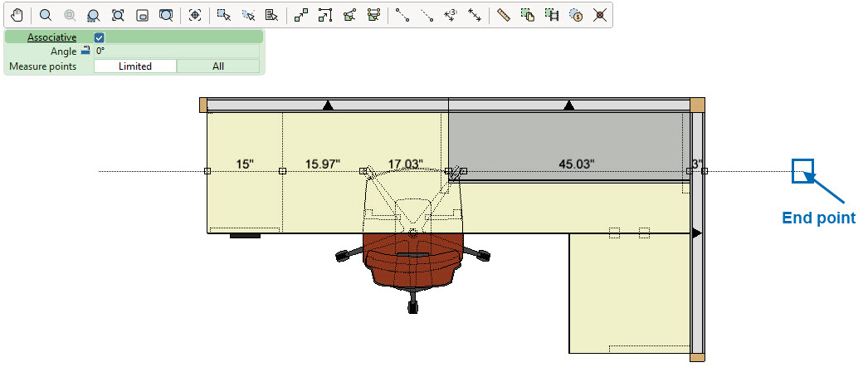Viewport: 868px width, 387px height.
Task: Click the two-squares diagonal move icon
Action: coord(300,15)
